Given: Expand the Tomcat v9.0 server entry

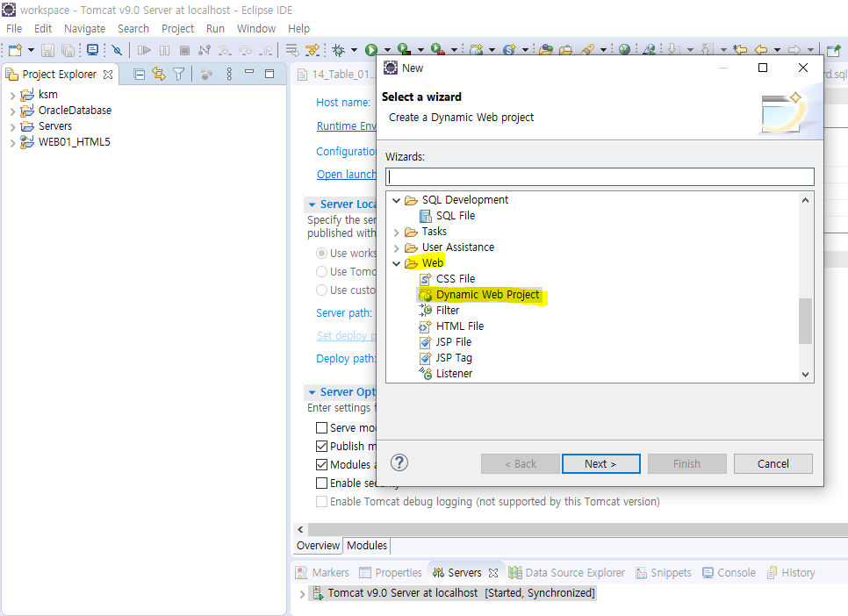Looking at the screenshot, I should click(x=302, y=594).
